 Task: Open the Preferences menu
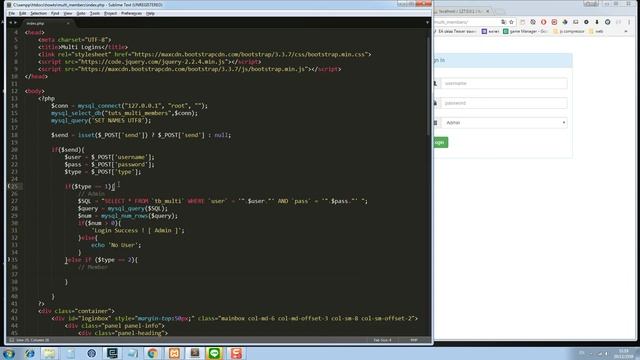coord(131,13)
